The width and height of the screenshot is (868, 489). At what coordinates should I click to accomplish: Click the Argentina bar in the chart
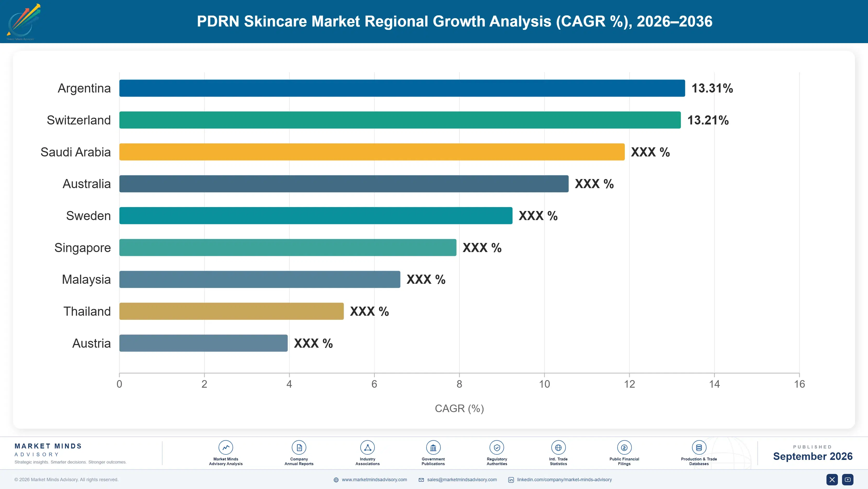402,88
